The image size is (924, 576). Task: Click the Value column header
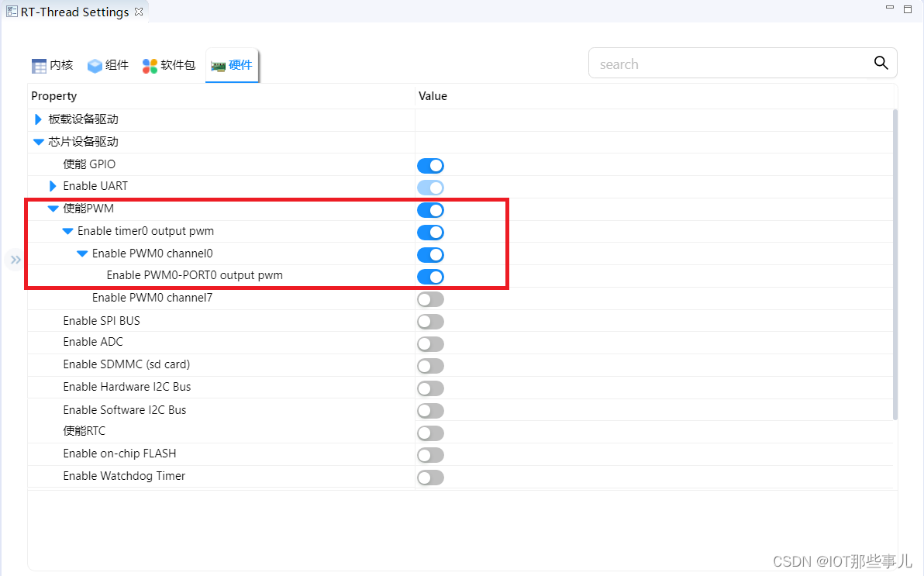click(433, 96)
